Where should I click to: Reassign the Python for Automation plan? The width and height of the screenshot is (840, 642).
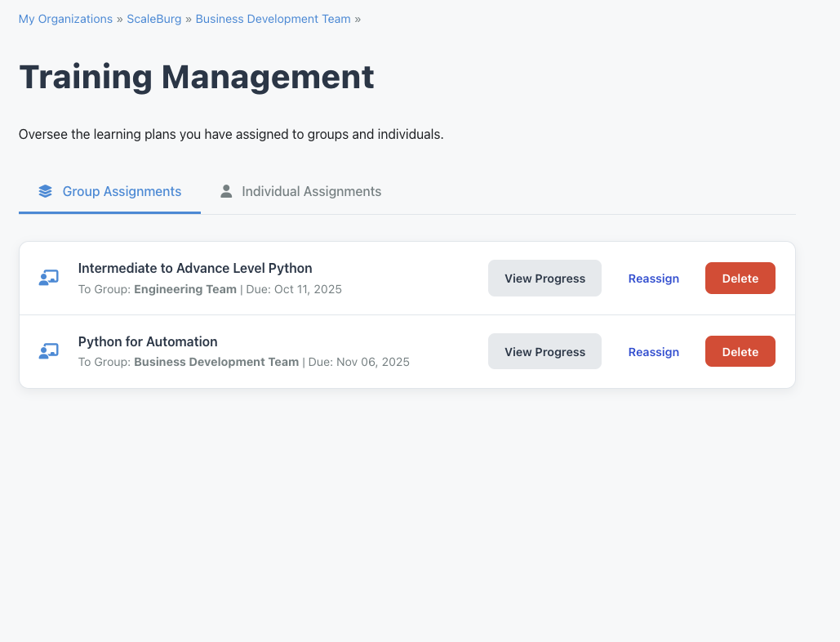(653, 352)
